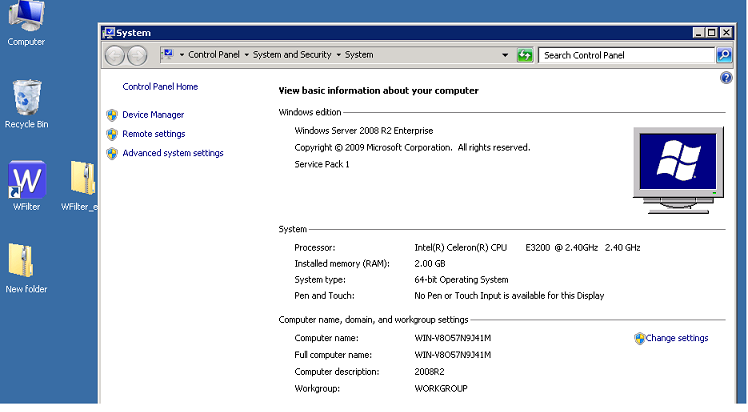Screen dimensions: 748x412
Task: Launch the WFilter shortcut icon
Action: click(26, 180)
